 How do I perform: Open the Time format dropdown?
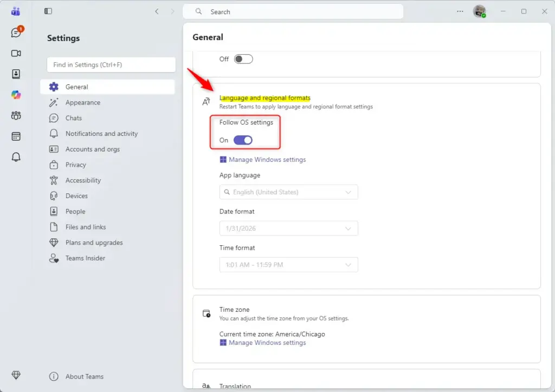288,265
